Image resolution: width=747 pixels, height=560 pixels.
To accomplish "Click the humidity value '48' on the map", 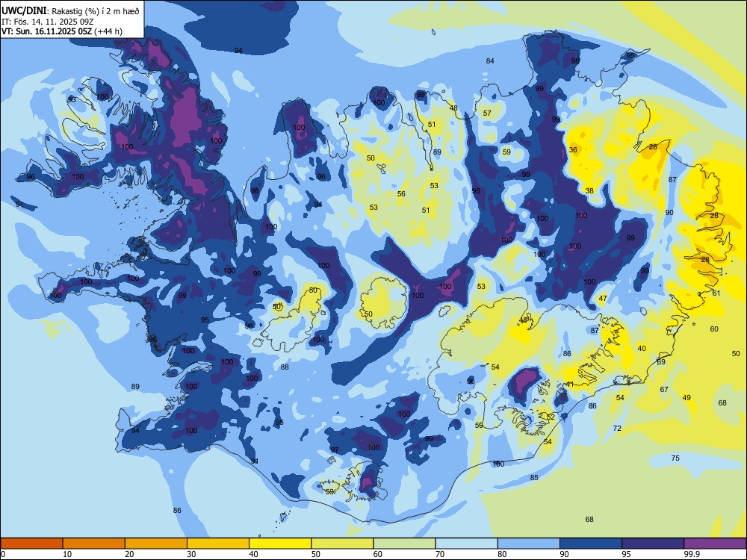I will tap(453, 108).
